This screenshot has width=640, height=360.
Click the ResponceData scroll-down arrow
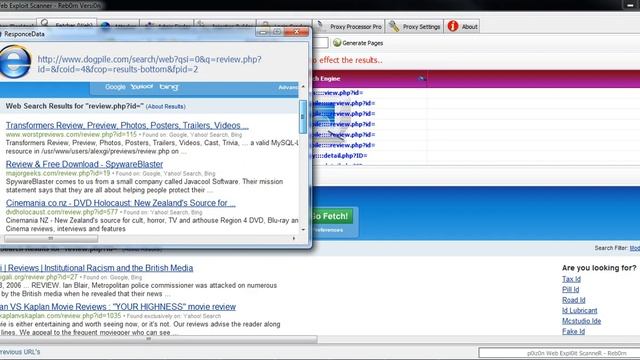pos(303,230)
